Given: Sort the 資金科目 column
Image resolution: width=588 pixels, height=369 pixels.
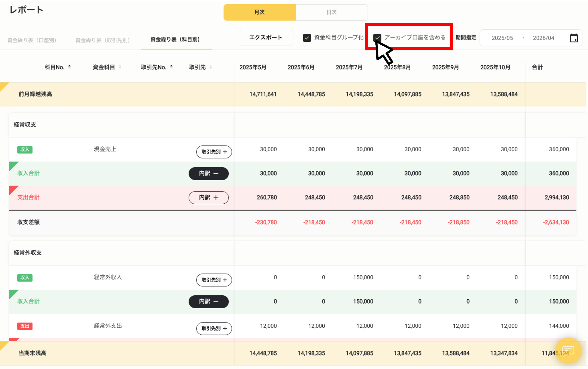Looking at the screenshot, I should pyautogui.click(x=120, y=67).
